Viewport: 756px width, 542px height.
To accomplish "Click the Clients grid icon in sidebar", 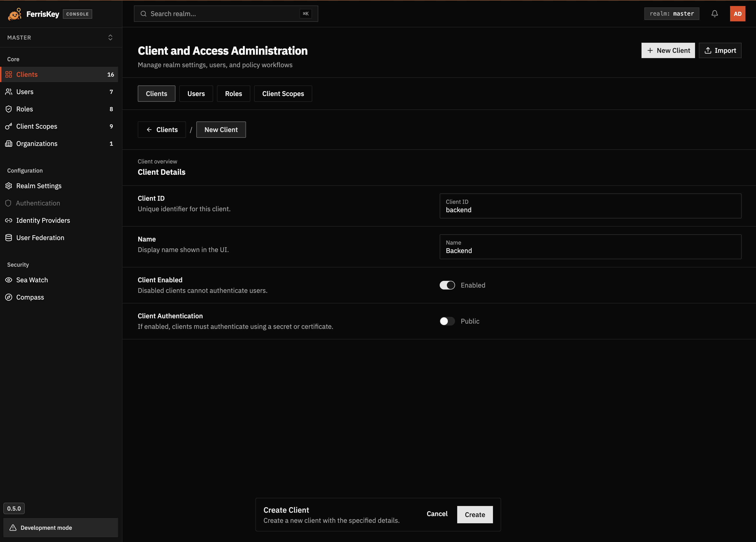I will coord(9,74).
